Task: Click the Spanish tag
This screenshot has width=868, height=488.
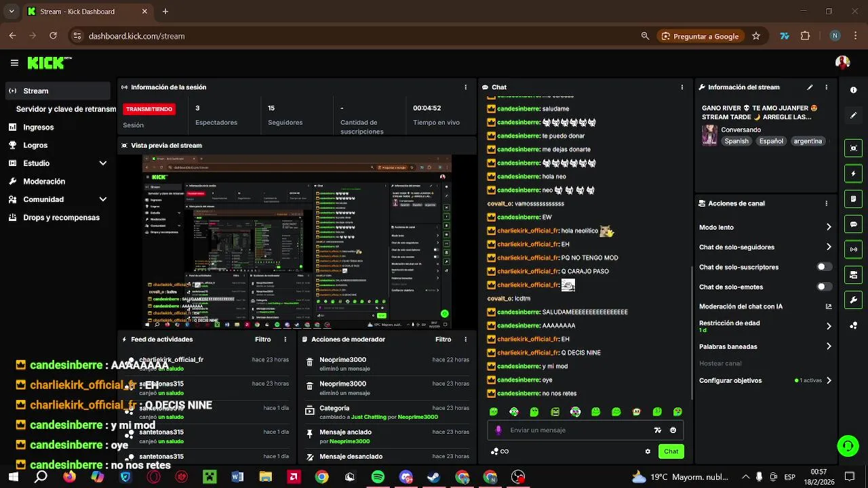Action: tap(736, 141)
